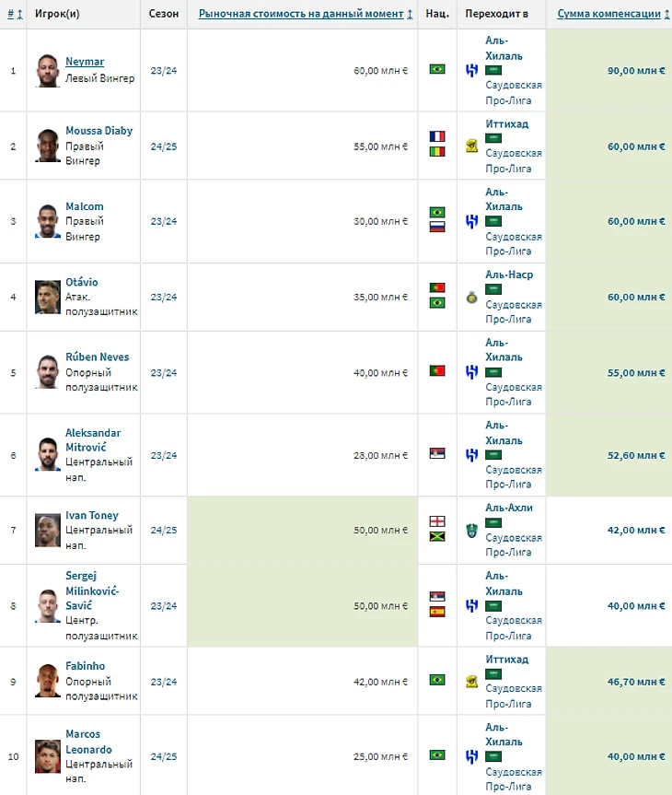The height and width of the screenshot is (795, 672).
Task: Click the Portugal flag in Rúben Neves's row
Action: click(437, 370)
